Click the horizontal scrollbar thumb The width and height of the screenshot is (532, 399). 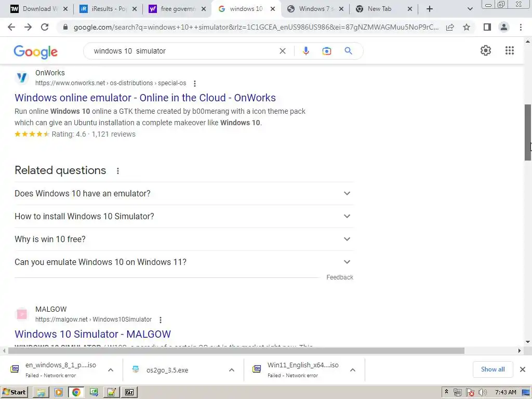tap(236, 351)
